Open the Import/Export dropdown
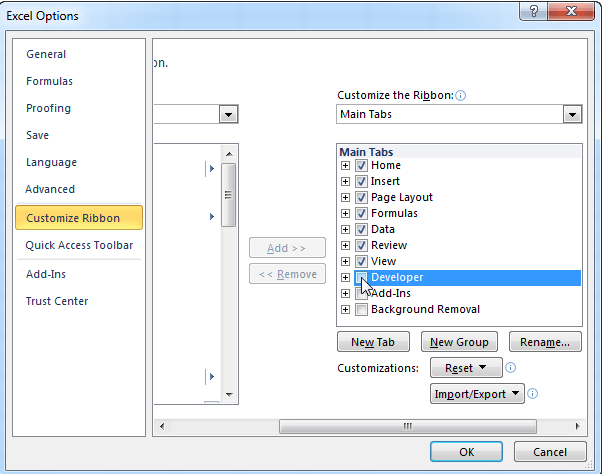This screenshot has height=474, width=604. tap(477, 394)
